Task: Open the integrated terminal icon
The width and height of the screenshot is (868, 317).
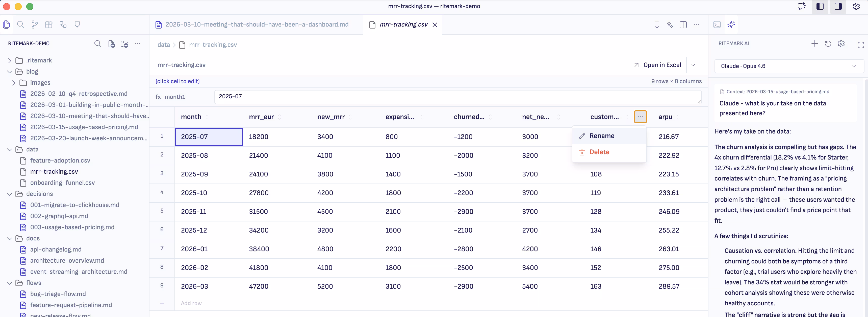Action: pyautogui.click(x=717, y=25)
